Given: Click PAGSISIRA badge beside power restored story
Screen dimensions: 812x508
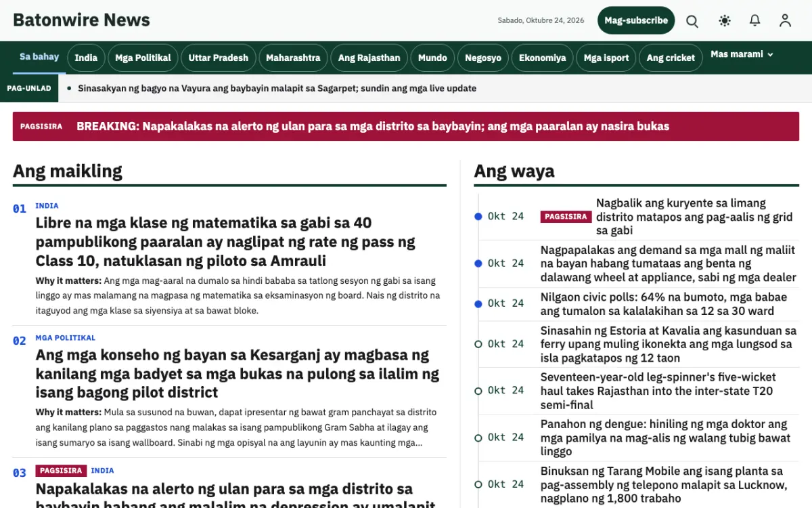Looking at the screenshot, I should (566, 217).
